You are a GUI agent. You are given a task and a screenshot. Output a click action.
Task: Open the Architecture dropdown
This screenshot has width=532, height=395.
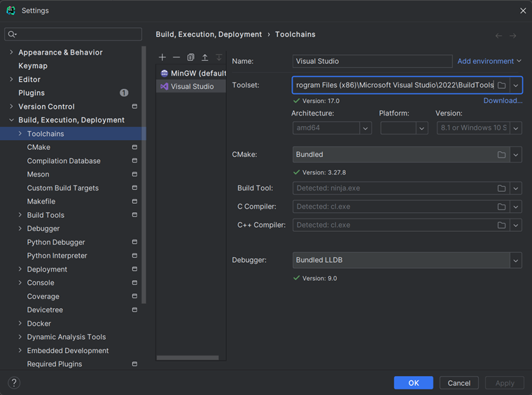(365, 128)
